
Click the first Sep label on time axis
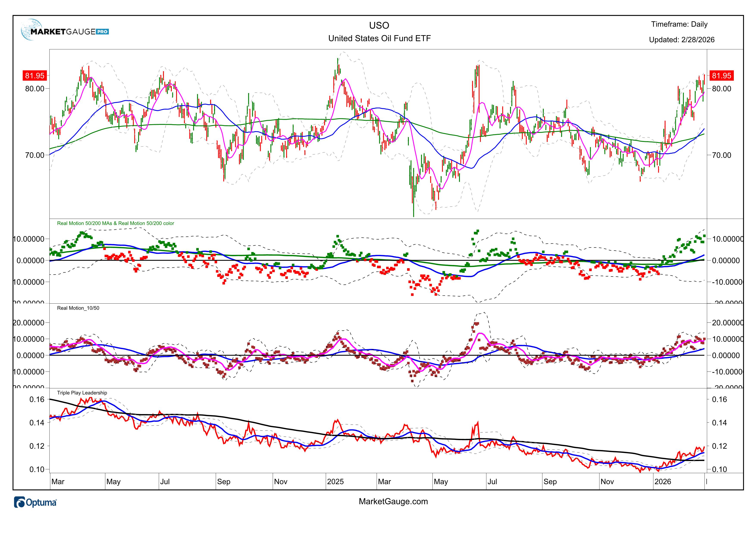tap(223, 482)
